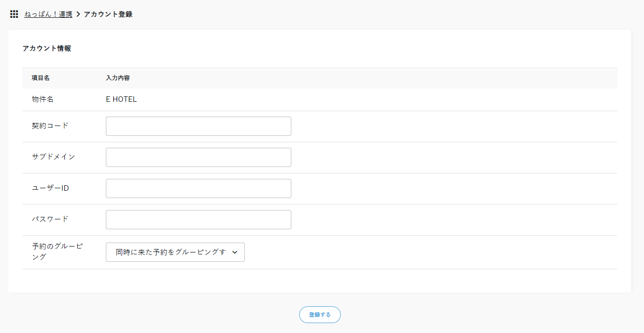644x333 pixels.
Task: Click the 予約のグルーピング row label
Action: [57, 251]
